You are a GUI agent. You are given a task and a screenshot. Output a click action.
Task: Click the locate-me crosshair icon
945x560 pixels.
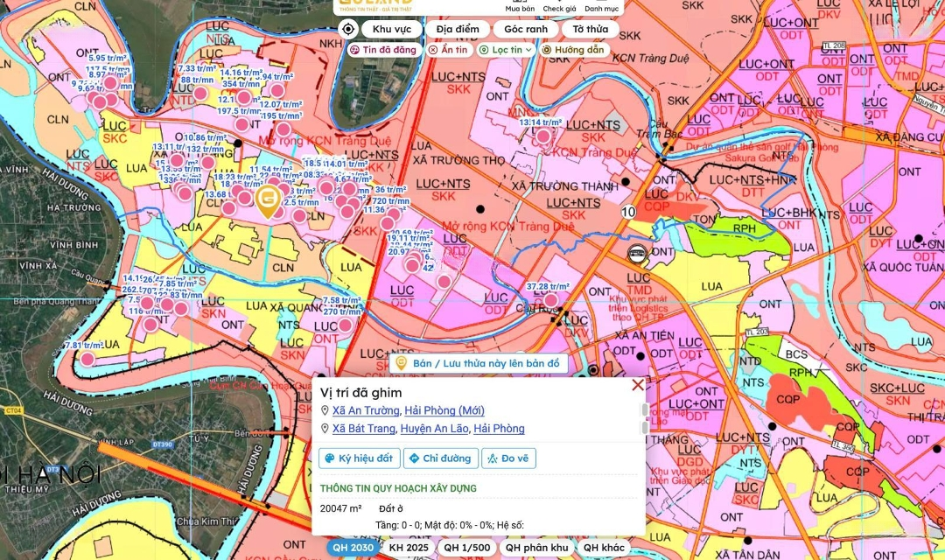pyautogui.click(x=348, y=29)
